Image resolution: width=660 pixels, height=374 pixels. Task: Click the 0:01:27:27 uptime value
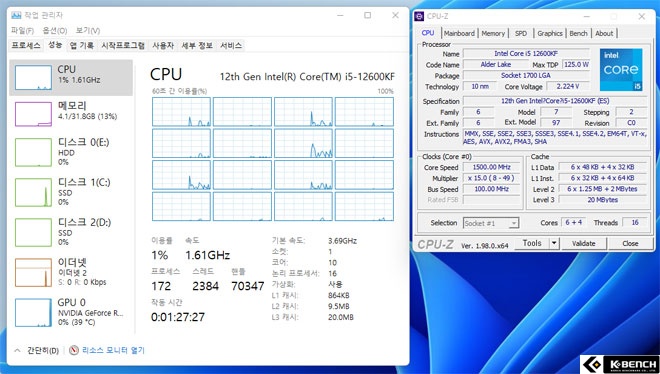(178, 317)
